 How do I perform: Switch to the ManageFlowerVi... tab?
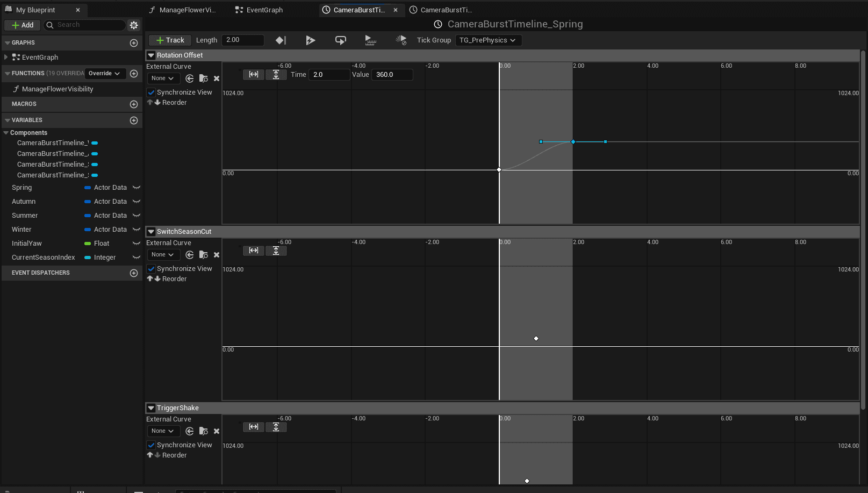pyautogui.click(x=183, y=10)
